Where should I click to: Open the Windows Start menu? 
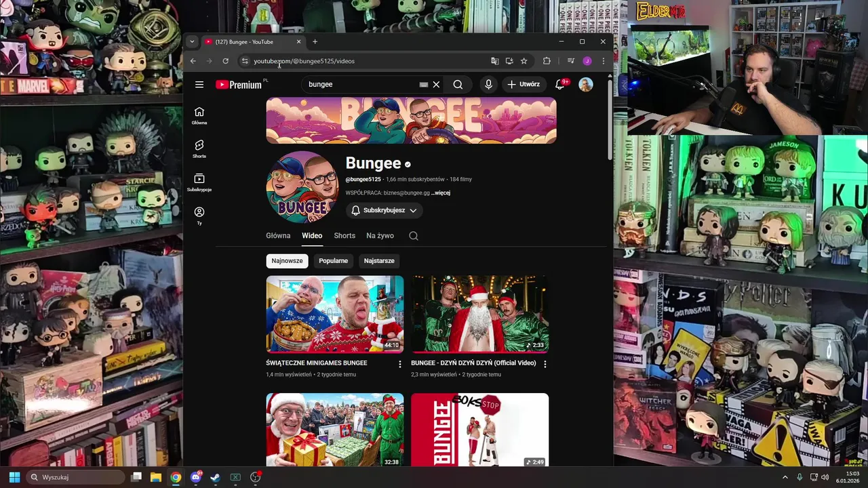pos(14,477)
